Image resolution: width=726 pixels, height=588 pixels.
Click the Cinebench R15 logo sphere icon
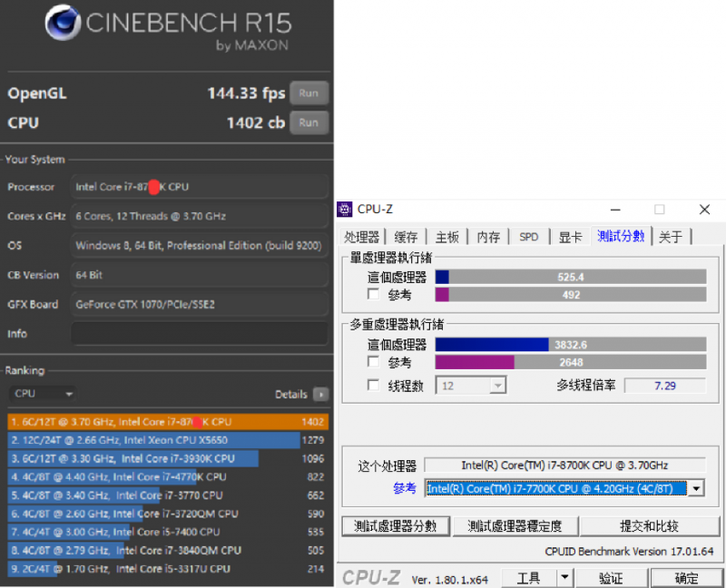click(x=64, y=23)
